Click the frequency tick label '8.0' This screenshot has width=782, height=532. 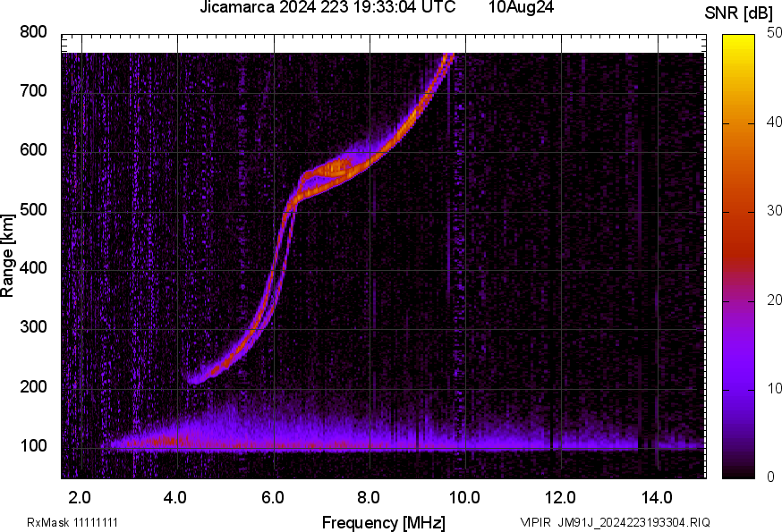[x=369, y=498]
